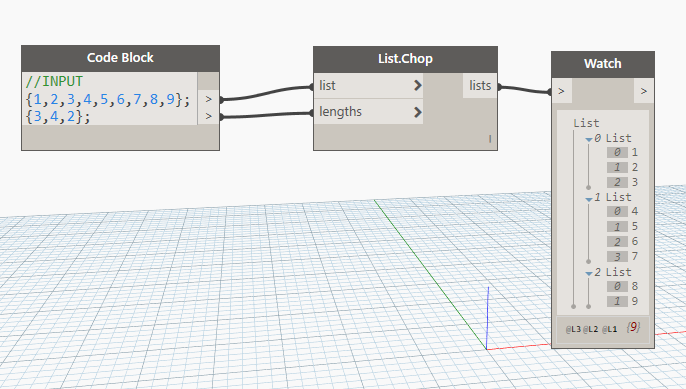Collapse the 2 List item in the Watch node
Viewport: 686px width, 389px height.
tap(589, 273)
